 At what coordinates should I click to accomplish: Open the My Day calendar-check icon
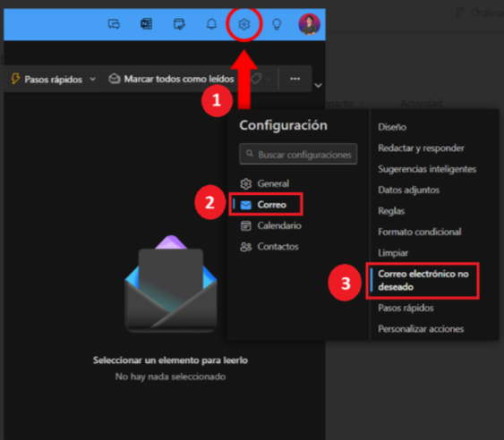coord(179,24)
